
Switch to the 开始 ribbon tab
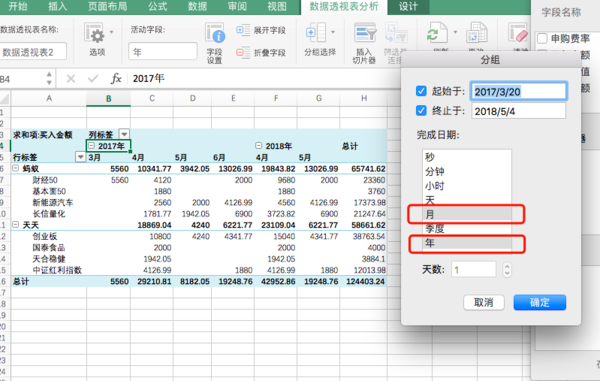tap(18, 7)
